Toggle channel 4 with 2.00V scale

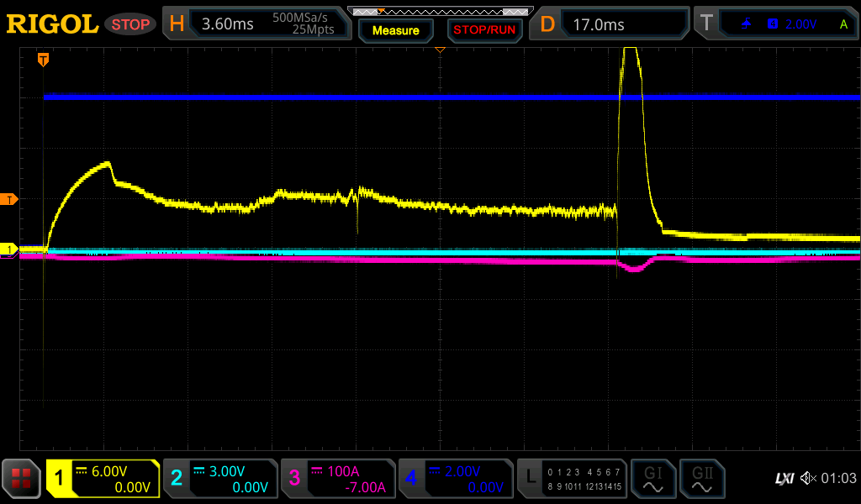[x=456, y=479]
